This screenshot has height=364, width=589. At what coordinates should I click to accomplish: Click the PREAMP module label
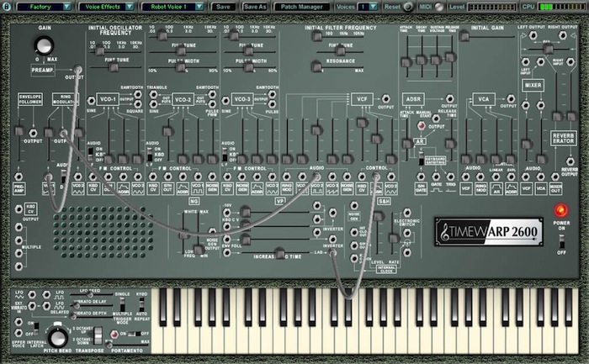[42, 70]
